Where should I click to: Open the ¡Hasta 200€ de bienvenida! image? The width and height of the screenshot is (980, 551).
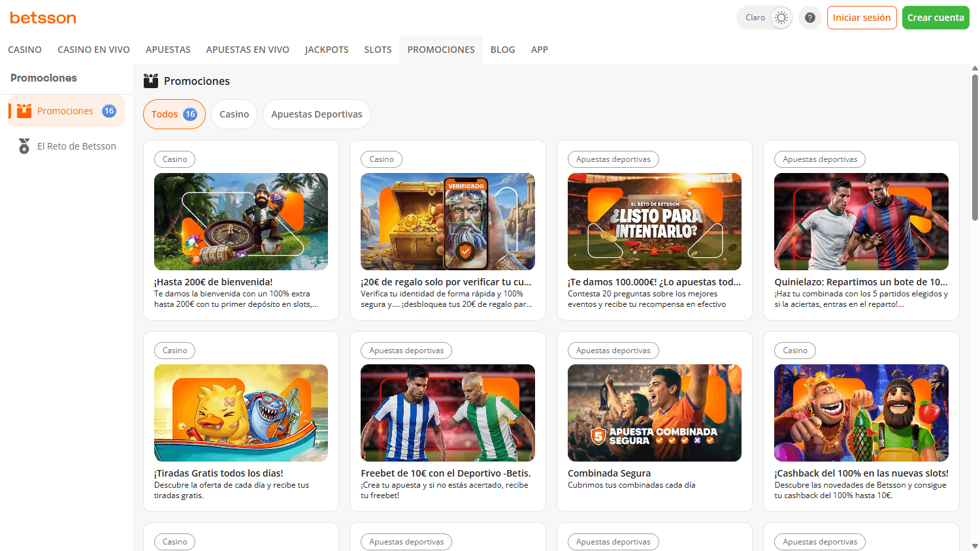coord(241,221)
